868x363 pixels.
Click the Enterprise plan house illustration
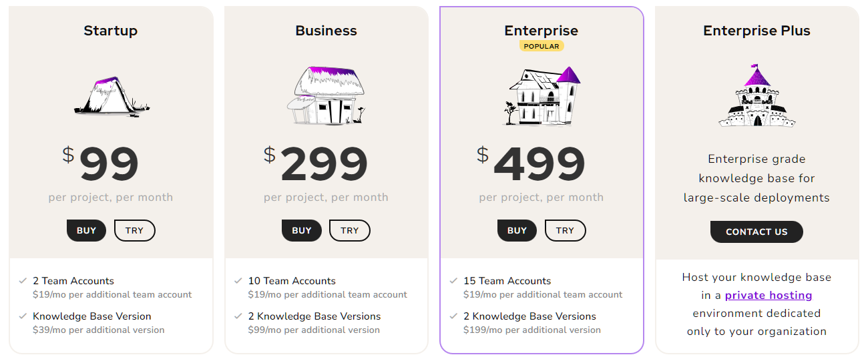click(x=541, y=96)
